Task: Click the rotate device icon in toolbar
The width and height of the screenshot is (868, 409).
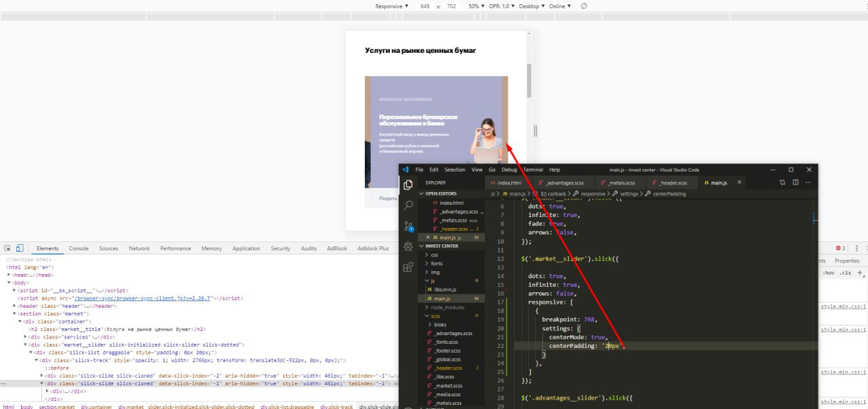Action: pyautogui.click(x=584, y=6)
